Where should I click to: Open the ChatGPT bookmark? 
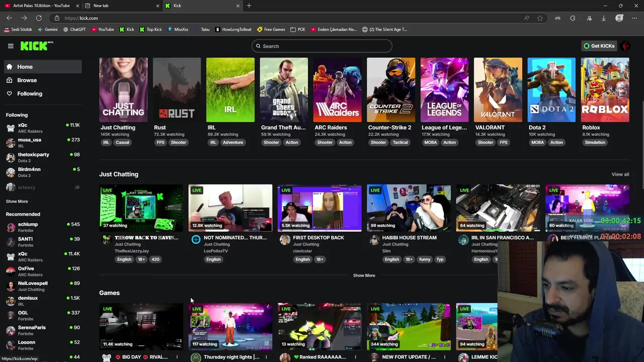74,29
